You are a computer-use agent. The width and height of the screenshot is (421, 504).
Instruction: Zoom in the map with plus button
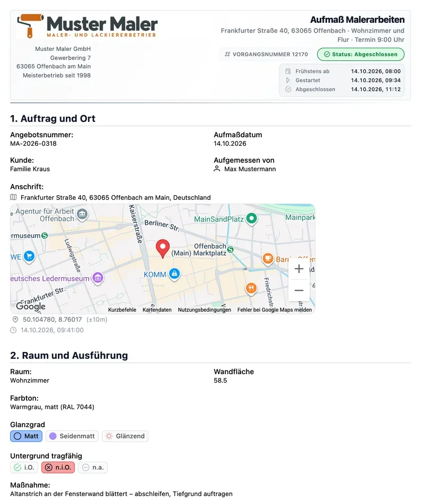coord(299,269)
